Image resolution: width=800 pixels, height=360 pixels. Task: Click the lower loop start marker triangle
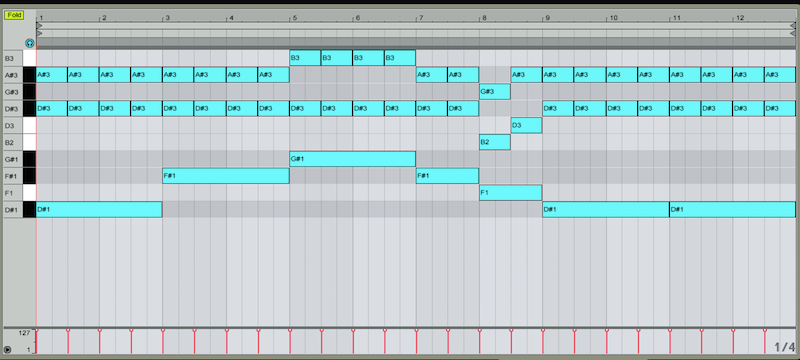39,33
